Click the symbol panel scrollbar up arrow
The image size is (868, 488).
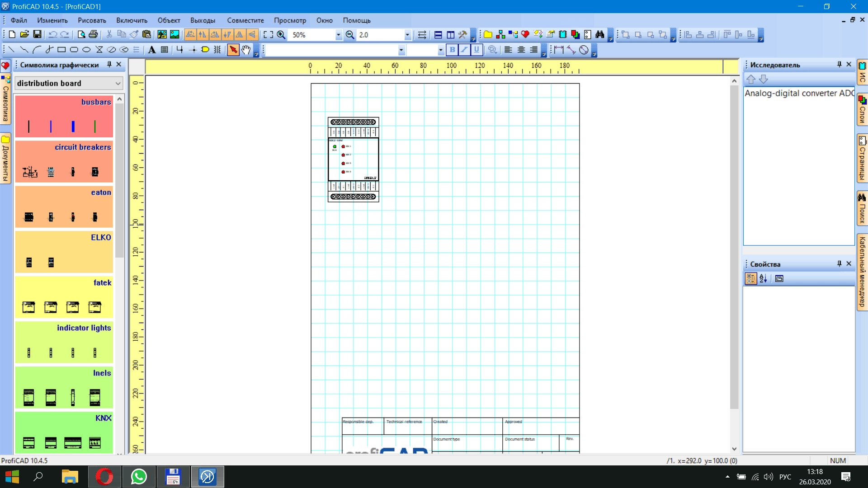[x=119, y=99]
